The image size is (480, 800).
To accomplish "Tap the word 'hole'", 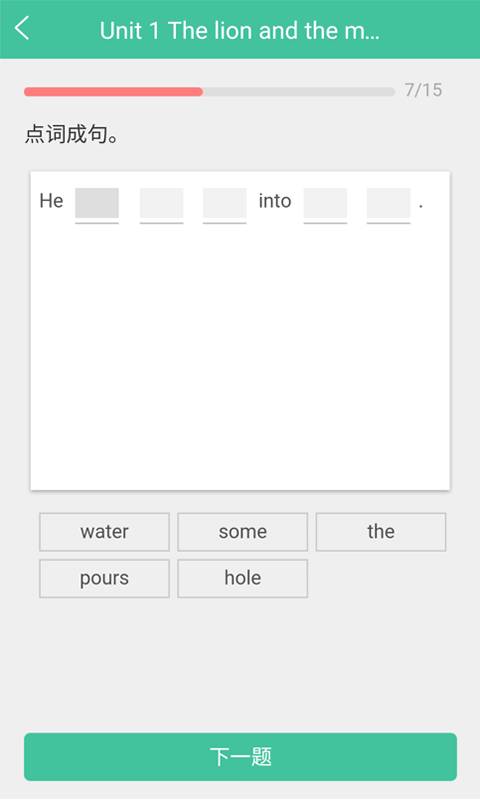I will (243, 578).
